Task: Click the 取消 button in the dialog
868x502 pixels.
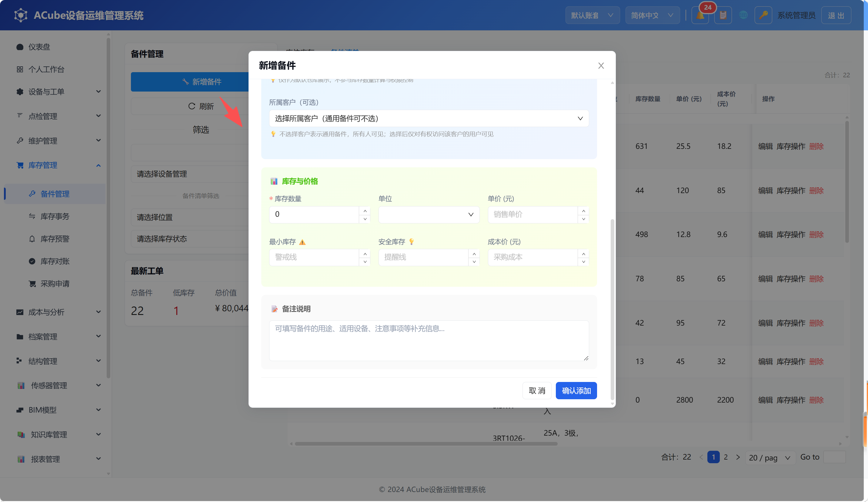Action: click(x=537, y=390)
